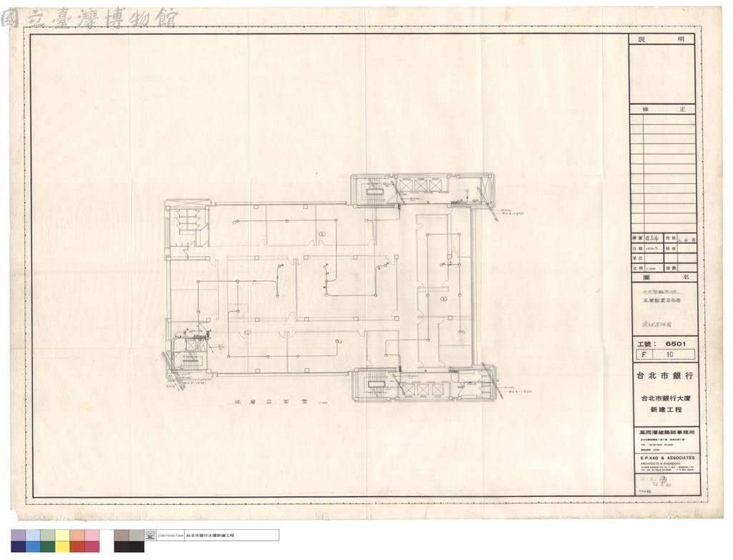Viewport: 733px width, 560px height.
Task: Click the drawing number F 10 box
Action: 664,355
